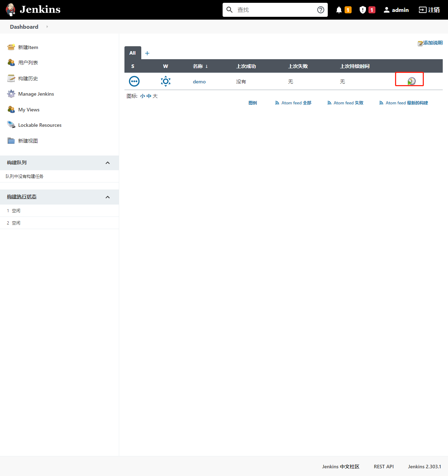Log out with 注销
448x476 pixels.
[429, 10]
